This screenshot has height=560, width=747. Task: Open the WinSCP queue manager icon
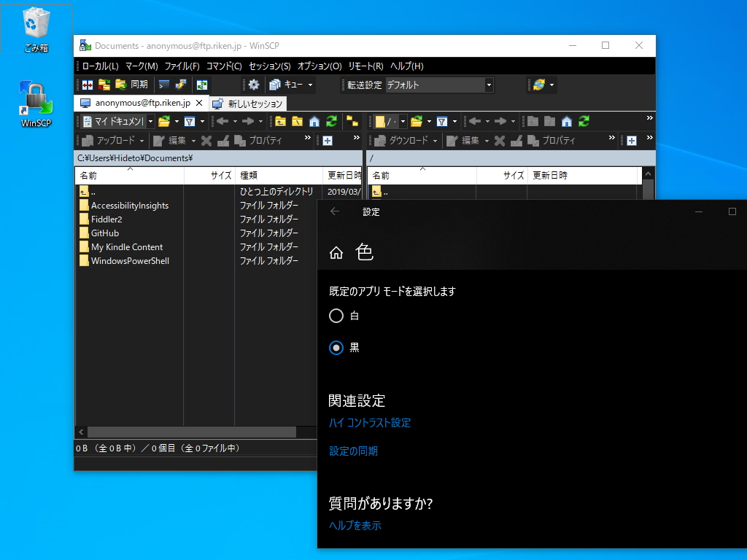coord(275,85)
